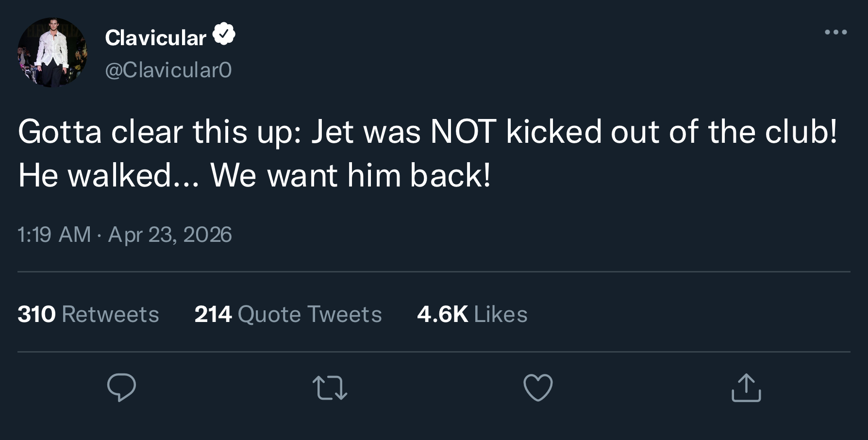868x440 pixels.
Task: Open Clavicular's profile picture
Action: pyautogui.click(x=52, y=52)
